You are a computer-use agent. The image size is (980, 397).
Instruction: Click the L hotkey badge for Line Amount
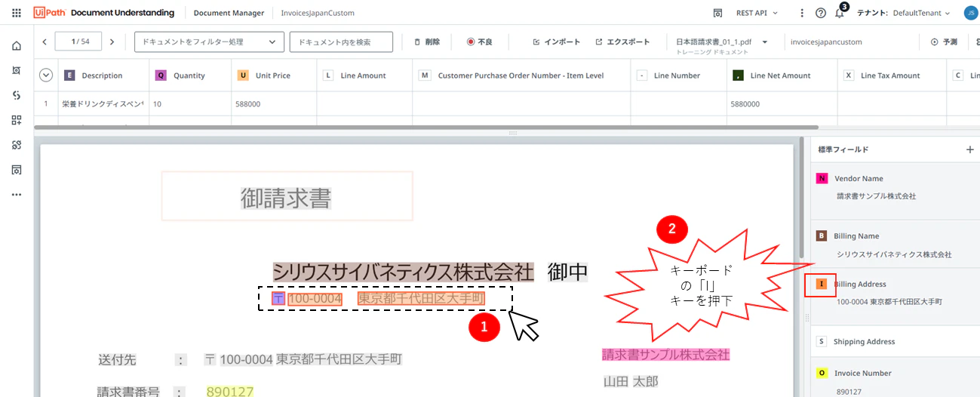328,75
